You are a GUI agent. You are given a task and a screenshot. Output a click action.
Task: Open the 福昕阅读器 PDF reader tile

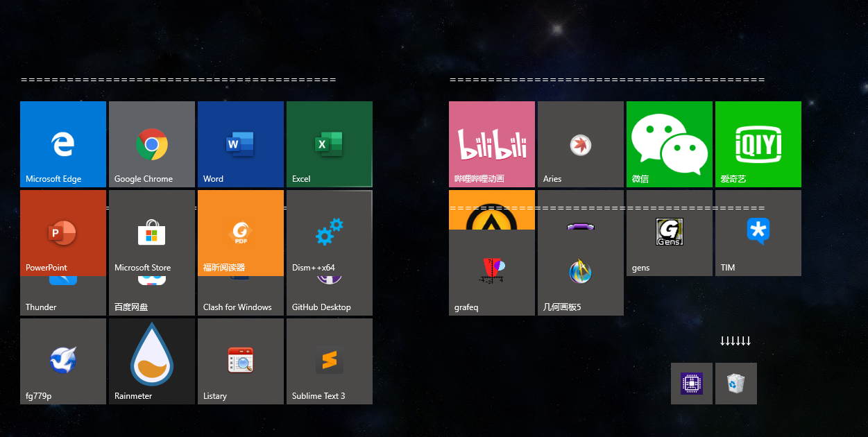pos(241,233)
